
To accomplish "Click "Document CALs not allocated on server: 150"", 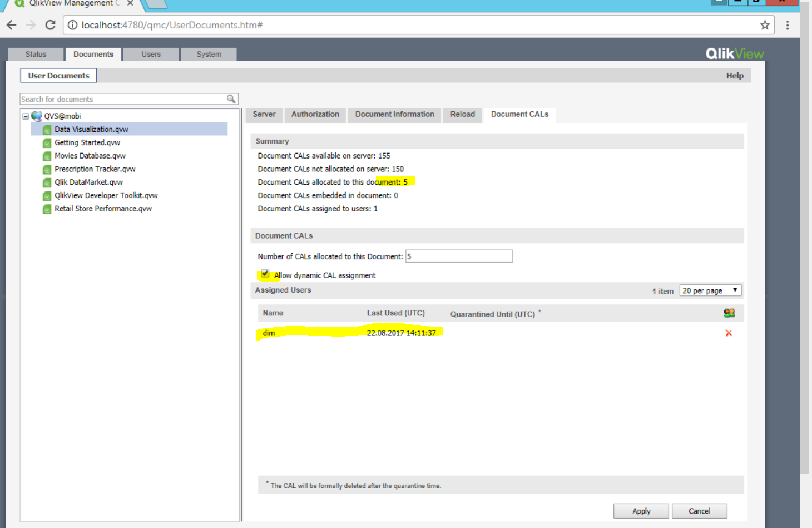I will point(331,169).
